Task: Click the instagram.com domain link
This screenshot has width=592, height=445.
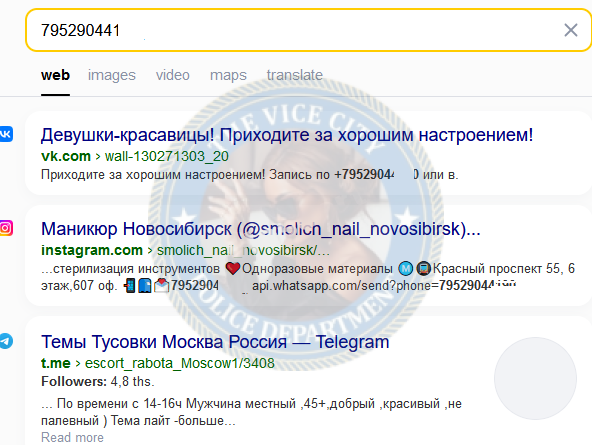Action: pyautogui.click(x=92, y=250)
